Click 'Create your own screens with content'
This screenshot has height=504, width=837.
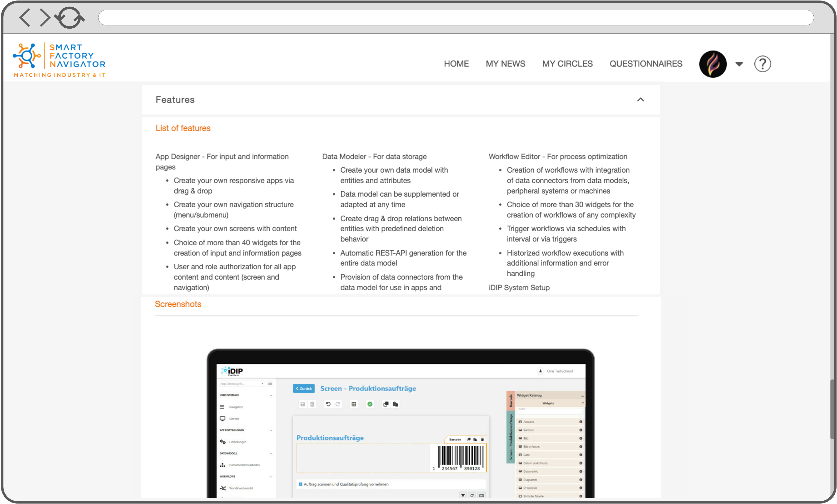(x=235, y=229)
